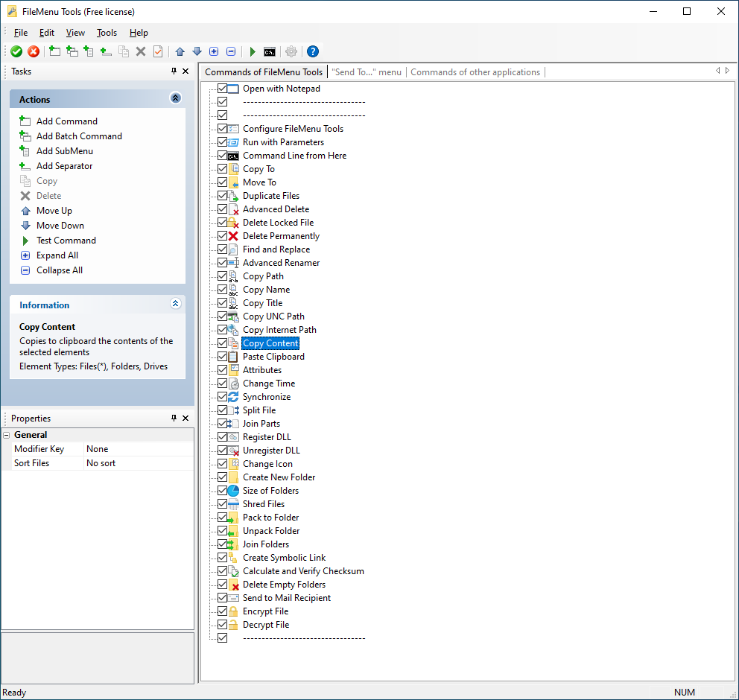Click the Expand All toolbar icon
The height and width of the screenshot is (700, 739).
click(x=214, y=51)
